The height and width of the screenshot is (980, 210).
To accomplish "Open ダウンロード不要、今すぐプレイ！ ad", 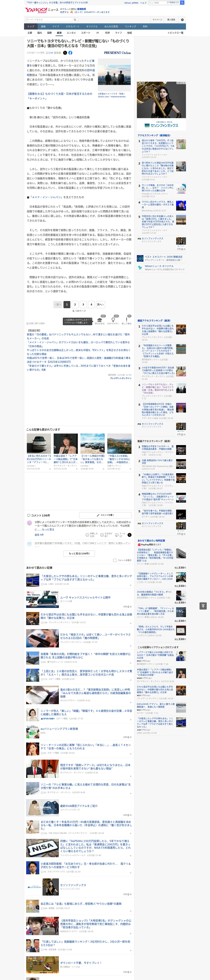I will (x=81, y=963).
